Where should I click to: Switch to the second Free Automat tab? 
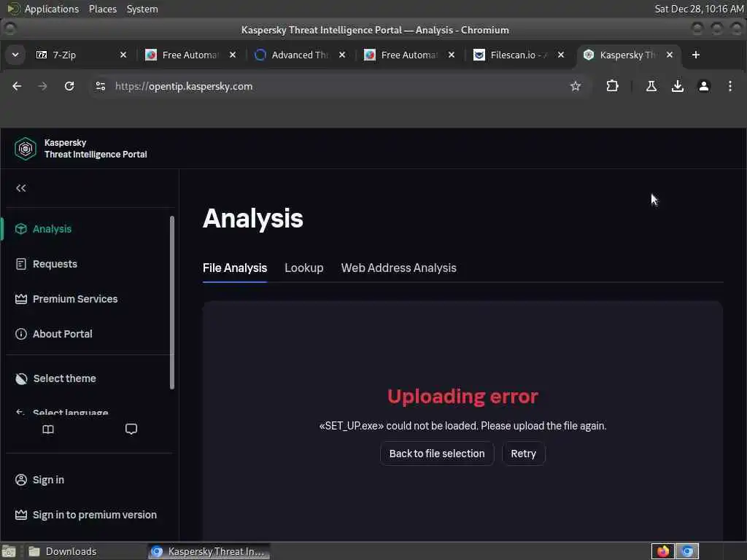[409, 55]
